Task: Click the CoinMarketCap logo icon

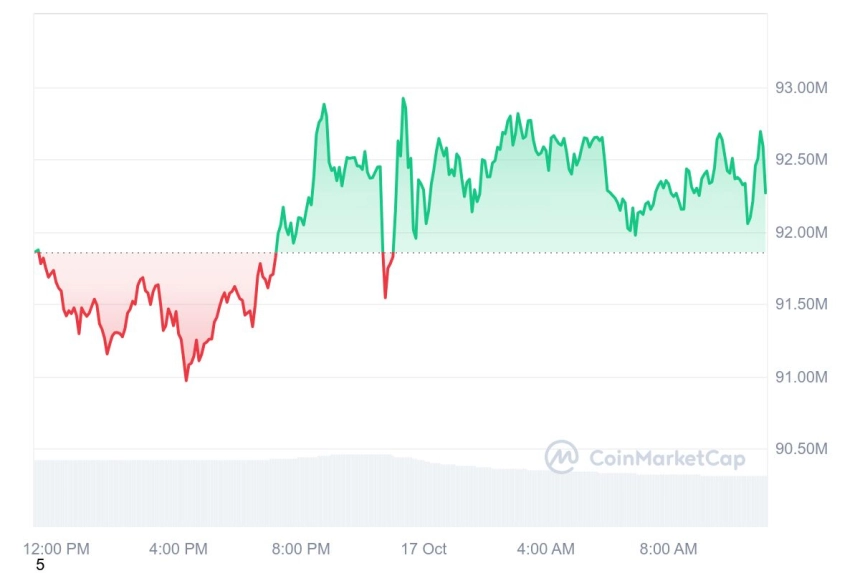Action: [x=561, y=456]
